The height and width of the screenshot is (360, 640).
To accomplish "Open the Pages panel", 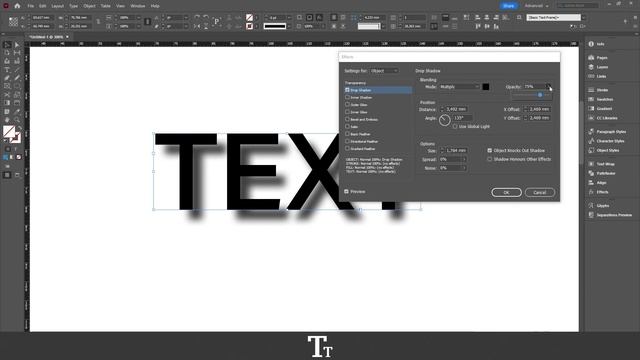I will pos(598,58).
